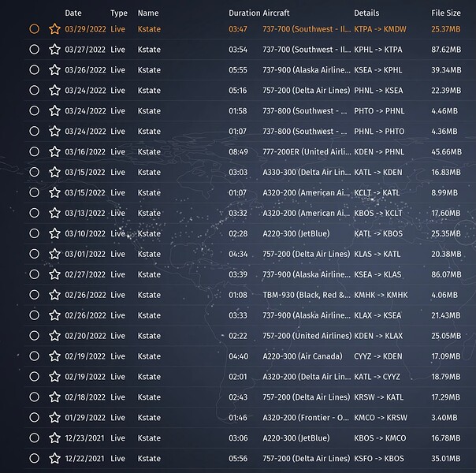The image size is (476, 473).
Task: Star the 03/16/2022 777-200ER flight
Action: [x=54, y=151]
